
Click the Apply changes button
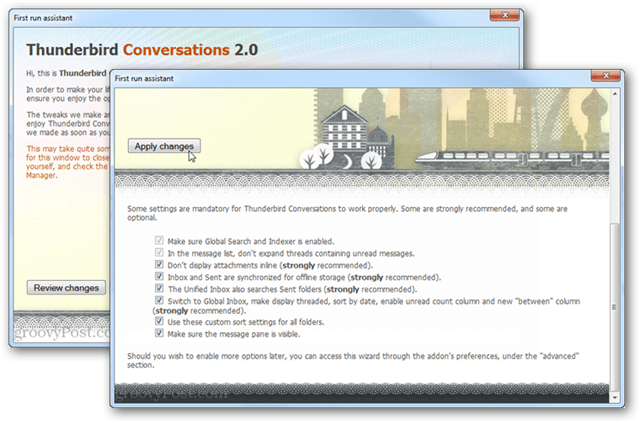(x=164, y=146)
